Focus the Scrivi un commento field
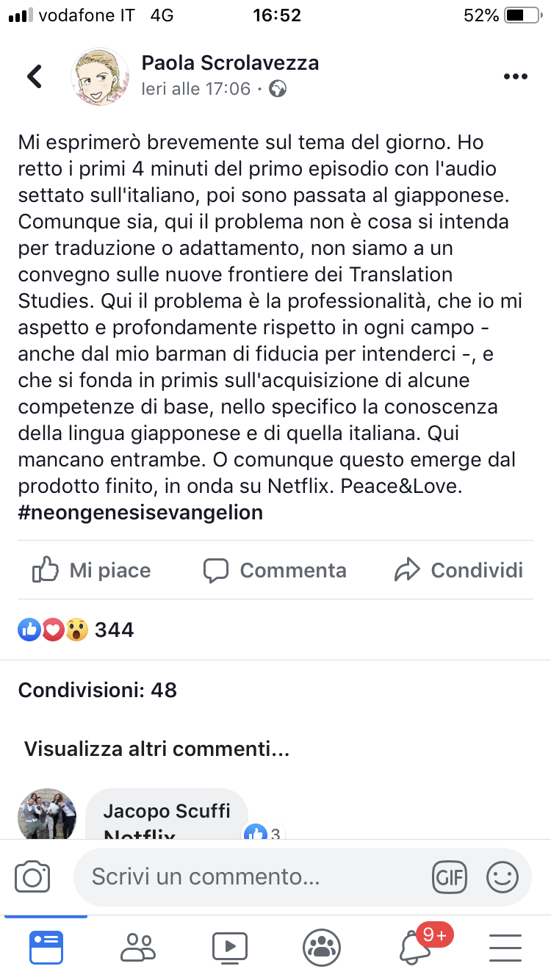The height and width of the screenshot is (980, 551). coord(250,877)
